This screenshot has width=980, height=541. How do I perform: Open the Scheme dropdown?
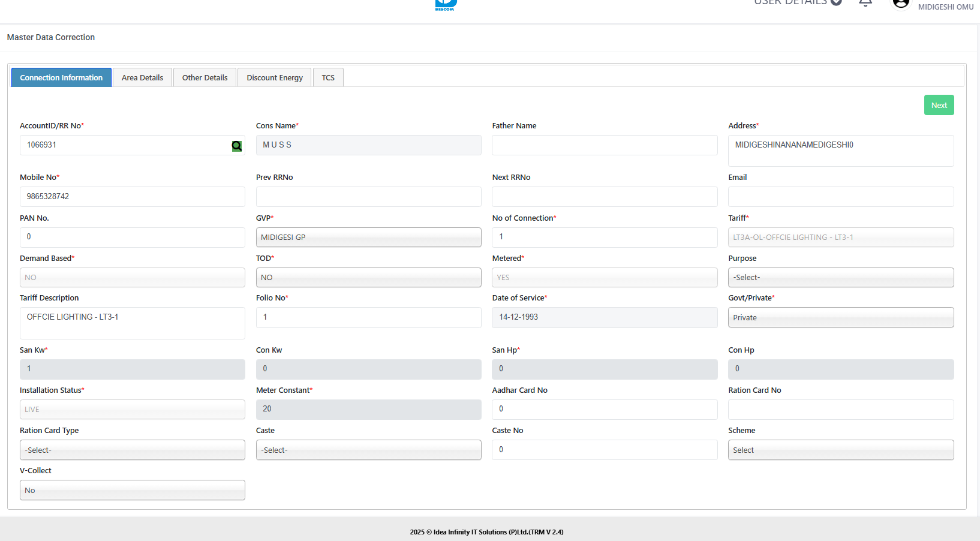tap(840, 450)
